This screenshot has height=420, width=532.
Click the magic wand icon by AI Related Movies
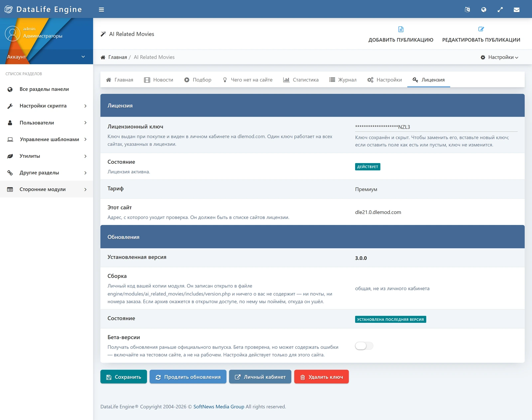tap(103, 34)
